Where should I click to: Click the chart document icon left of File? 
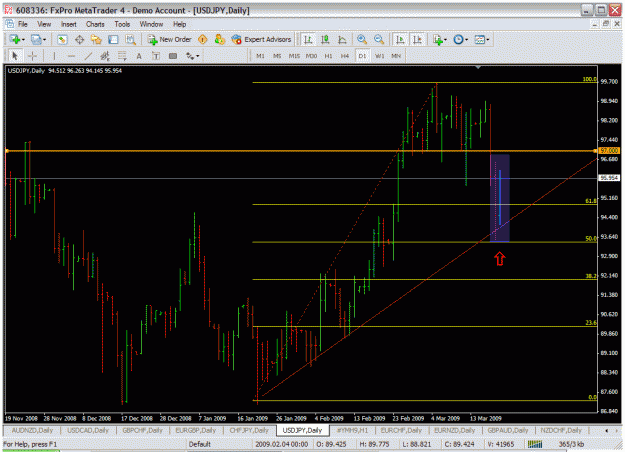click(9, 24)
